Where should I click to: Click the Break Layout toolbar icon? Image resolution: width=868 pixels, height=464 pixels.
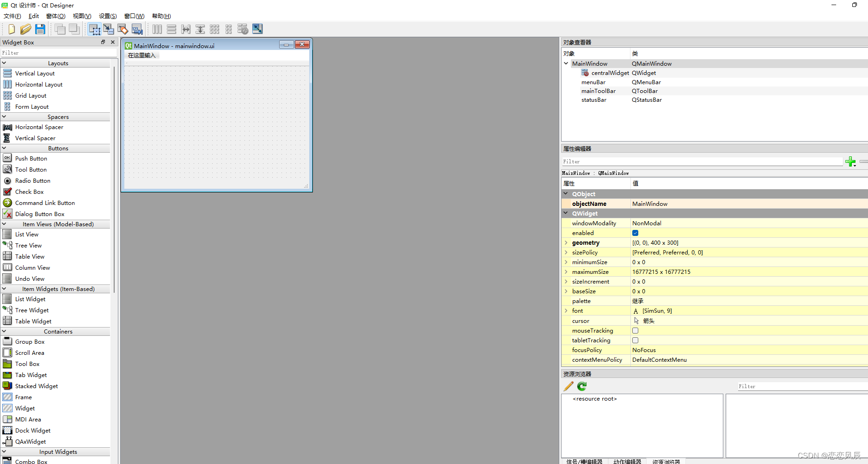(243, 29)
